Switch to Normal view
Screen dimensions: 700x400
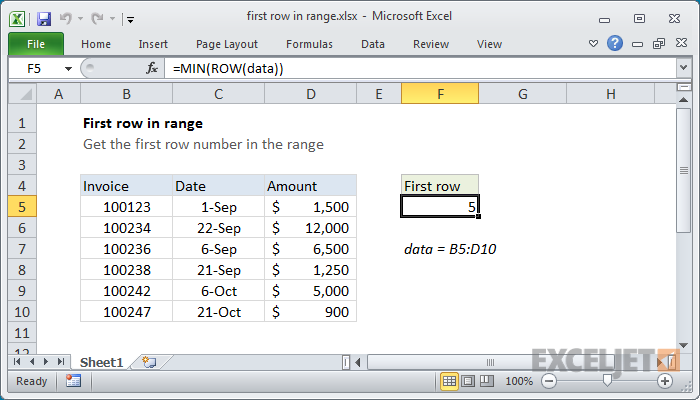(x=450, y=381)
